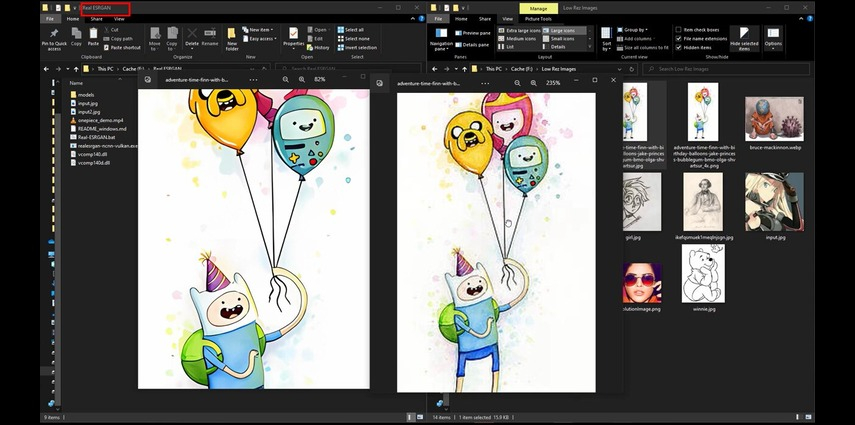Click Cut in the Clipboard group

[111, 30]
